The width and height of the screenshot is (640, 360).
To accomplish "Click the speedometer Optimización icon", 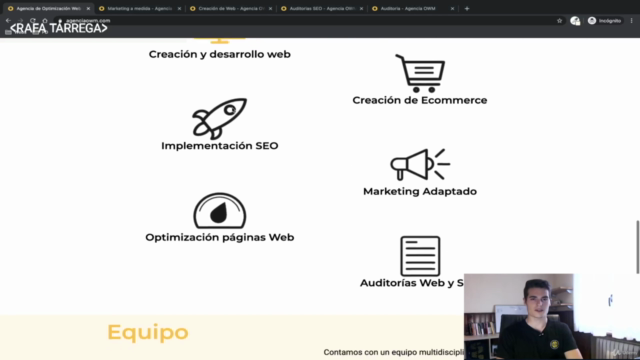I will 220,211.
